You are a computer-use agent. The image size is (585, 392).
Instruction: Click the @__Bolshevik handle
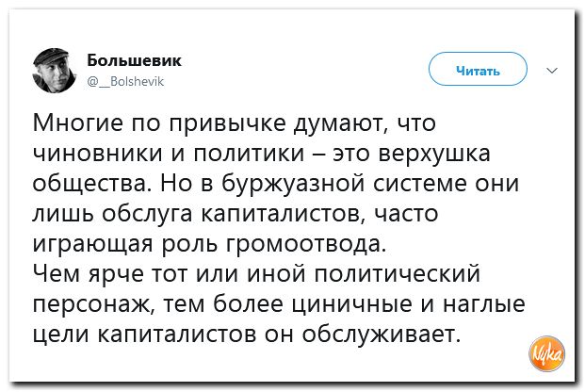point(125,81)
